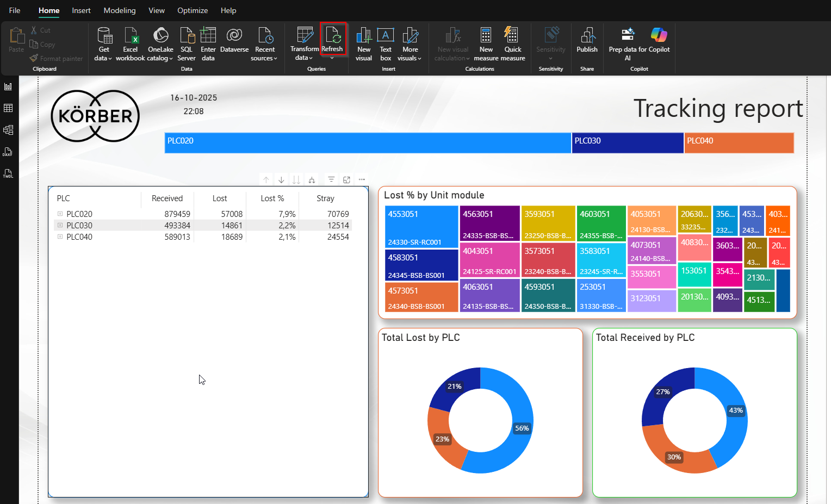Select the PLC030 slicer tile

[x=628, y=142]
